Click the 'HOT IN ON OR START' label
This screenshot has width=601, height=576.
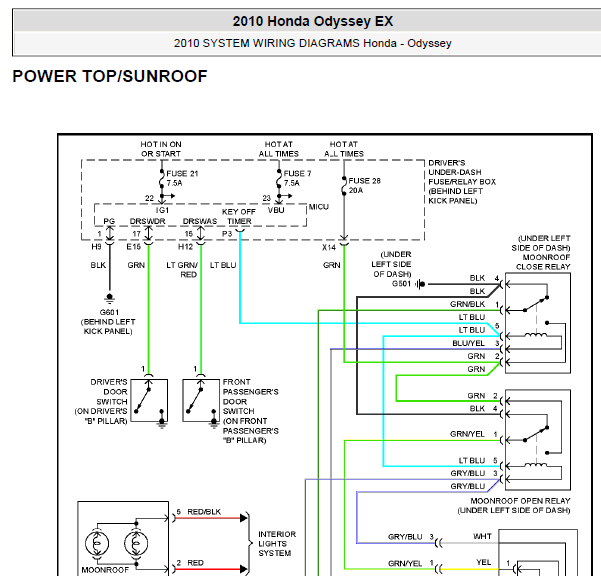click(x=161, y=149)
